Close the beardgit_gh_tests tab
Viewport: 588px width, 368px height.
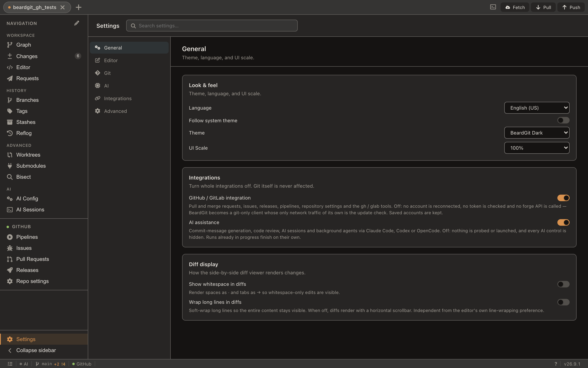[63, 7]
